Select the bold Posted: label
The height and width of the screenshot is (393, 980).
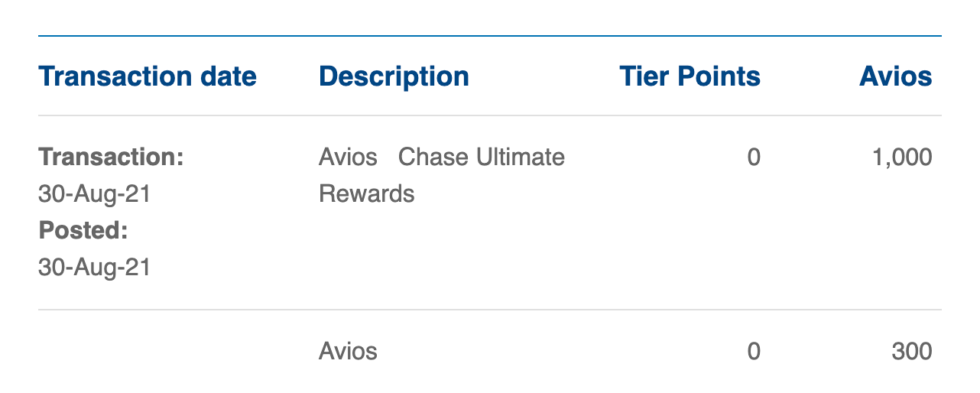83,231
